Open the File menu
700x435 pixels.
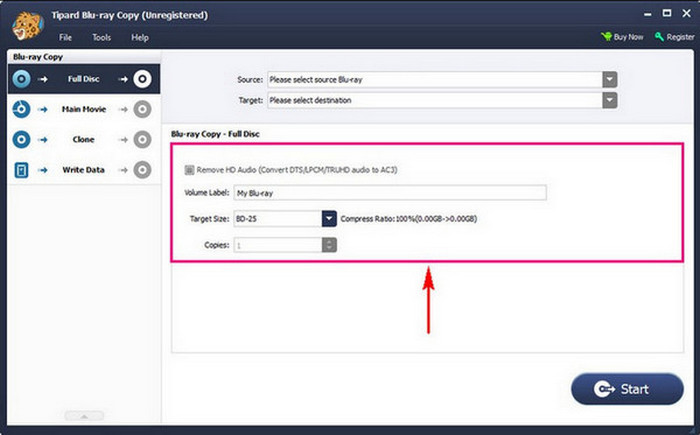65,37
